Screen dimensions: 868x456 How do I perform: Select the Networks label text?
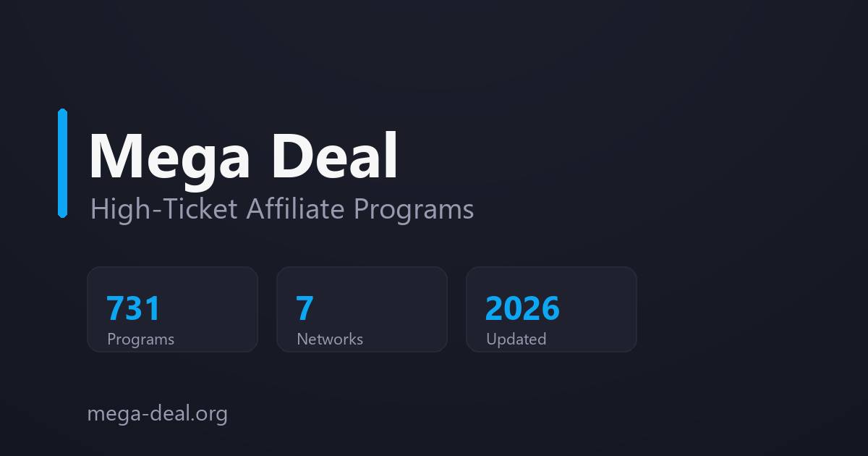[x=330, y=339]
